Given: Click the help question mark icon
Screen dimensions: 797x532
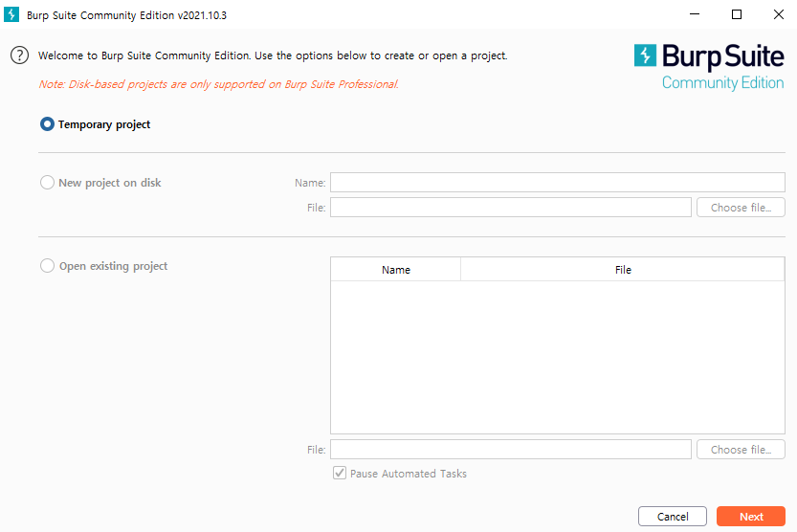Looking at the screenshot, I should coord(19,55).
